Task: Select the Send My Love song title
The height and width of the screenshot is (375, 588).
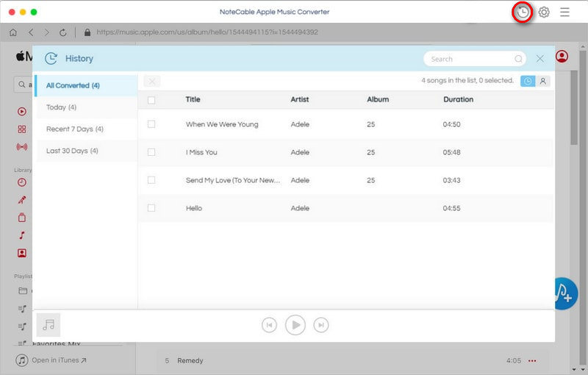Action: click(233, 180)
